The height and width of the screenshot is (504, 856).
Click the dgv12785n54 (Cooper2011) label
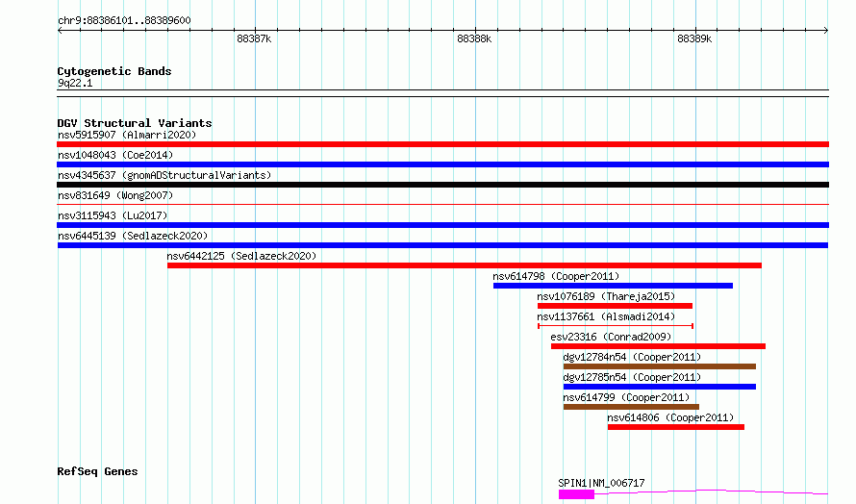pyautogui.click(x=632, y=377)
